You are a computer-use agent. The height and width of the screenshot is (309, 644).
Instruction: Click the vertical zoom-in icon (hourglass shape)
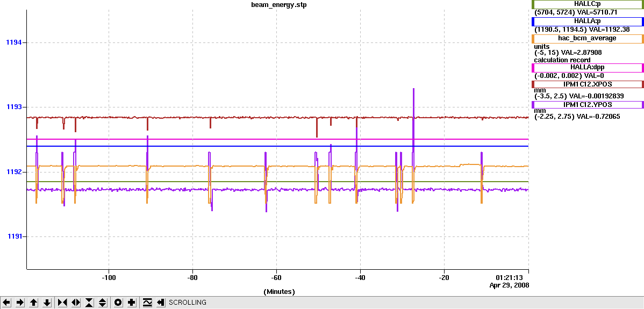click(89, 303)
